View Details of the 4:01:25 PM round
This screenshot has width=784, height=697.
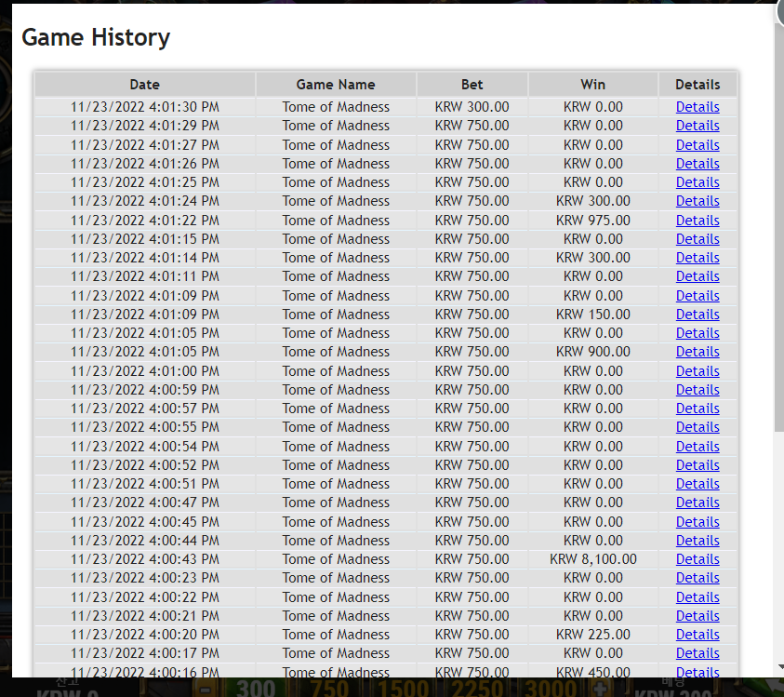(x=697, y=182)
